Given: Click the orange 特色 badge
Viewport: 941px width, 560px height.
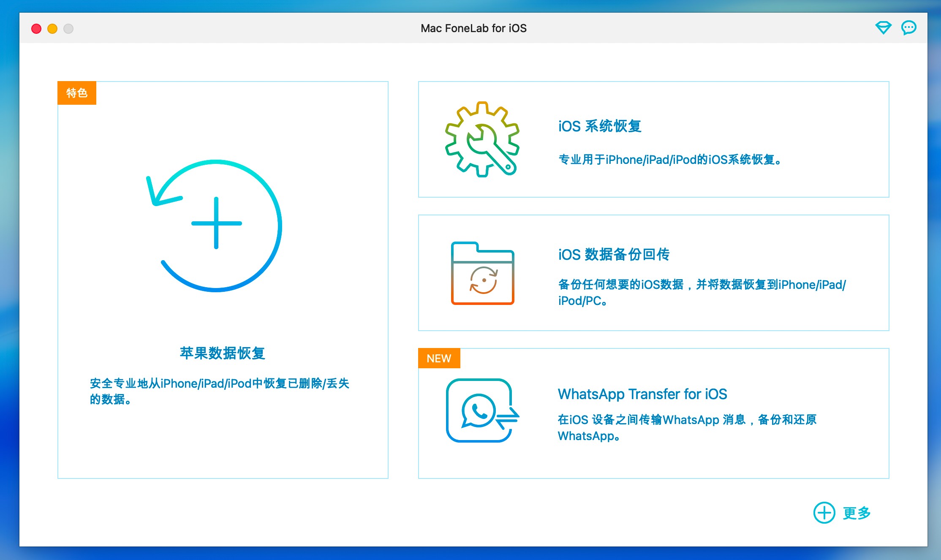Looking at the screenshot, I should point(77,93).
